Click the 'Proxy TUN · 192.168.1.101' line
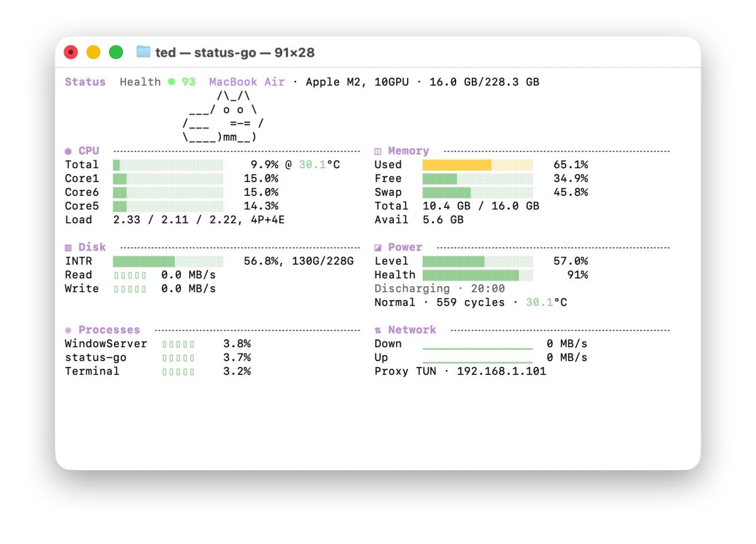 461,371
